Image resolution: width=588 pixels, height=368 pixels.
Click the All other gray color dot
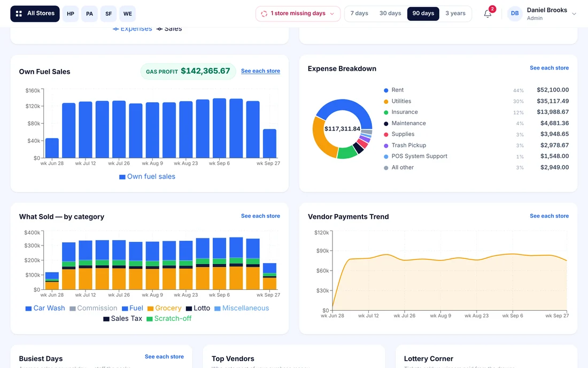(386, 168)
